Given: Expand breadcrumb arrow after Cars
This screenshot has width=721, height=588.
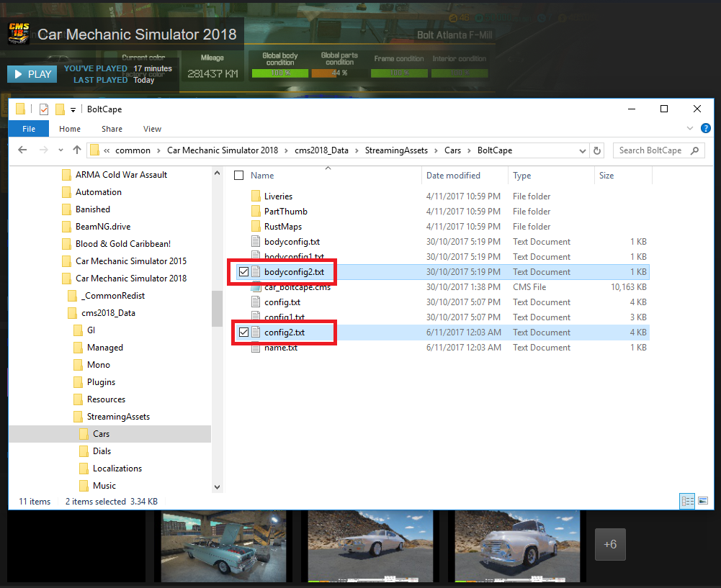Looking at the screenshot, I should 469,150.
